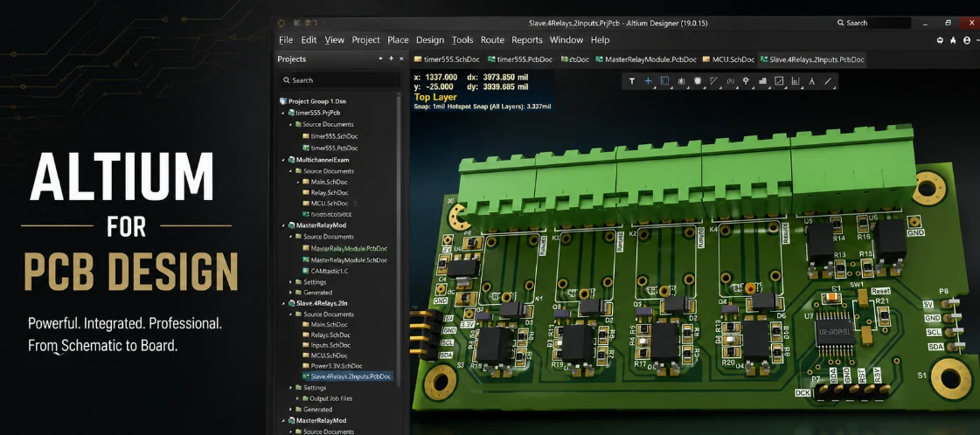Collapse the first MasterRelayMod project node
Viewport: 980px width, 435px height.
pos(283,225)
